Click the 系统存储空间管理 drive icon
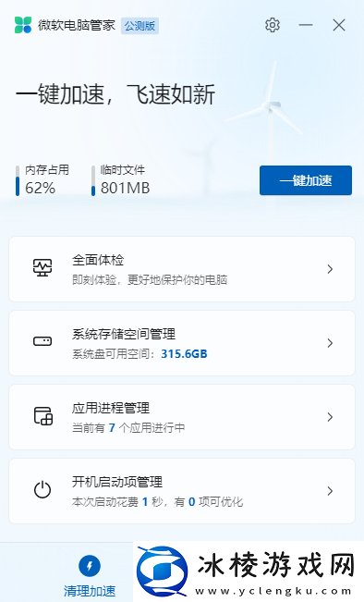The width and height of the screenshot is (364, 602). pyautogui.click(x=42, y=341)
